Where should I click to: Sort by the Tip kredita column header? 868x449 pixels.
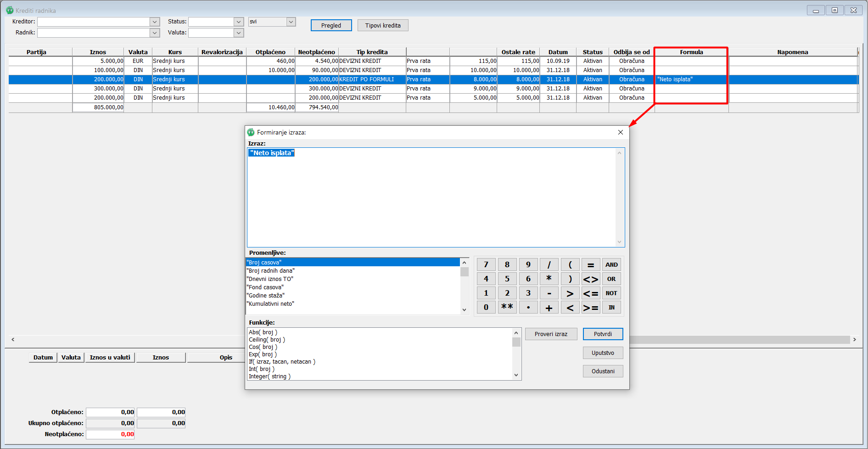pyautogui.click(x=372, y=52)
